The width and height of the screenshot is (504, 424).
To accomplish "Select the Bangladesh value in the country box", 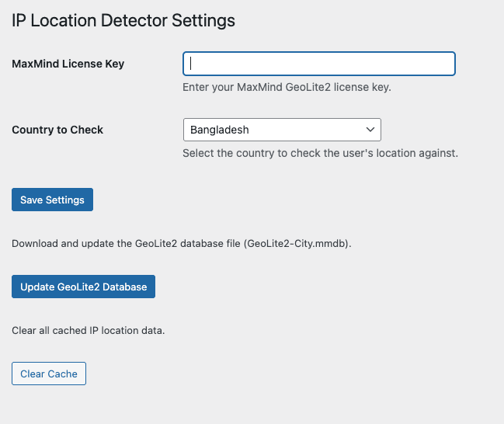I will click(220, 130).
